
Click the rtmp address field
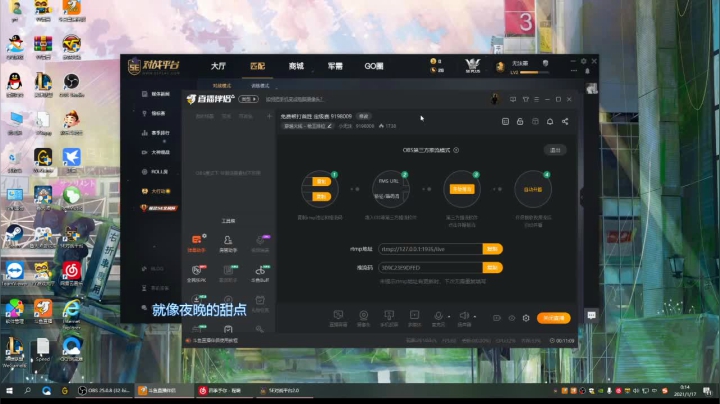430,249
